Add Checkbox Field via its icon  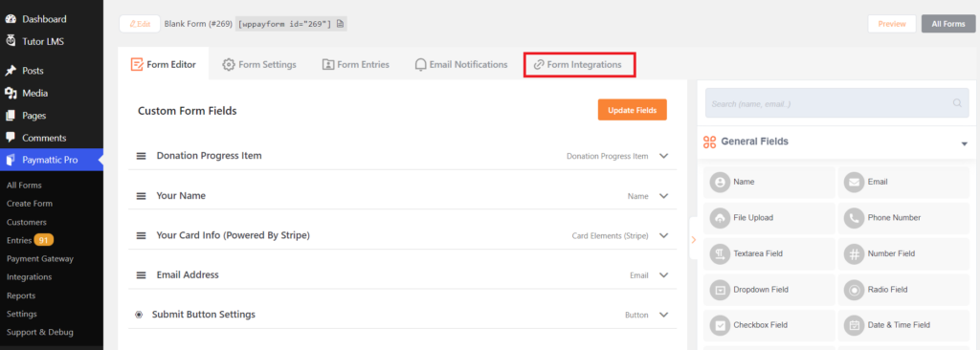click(x=720, y=326)
